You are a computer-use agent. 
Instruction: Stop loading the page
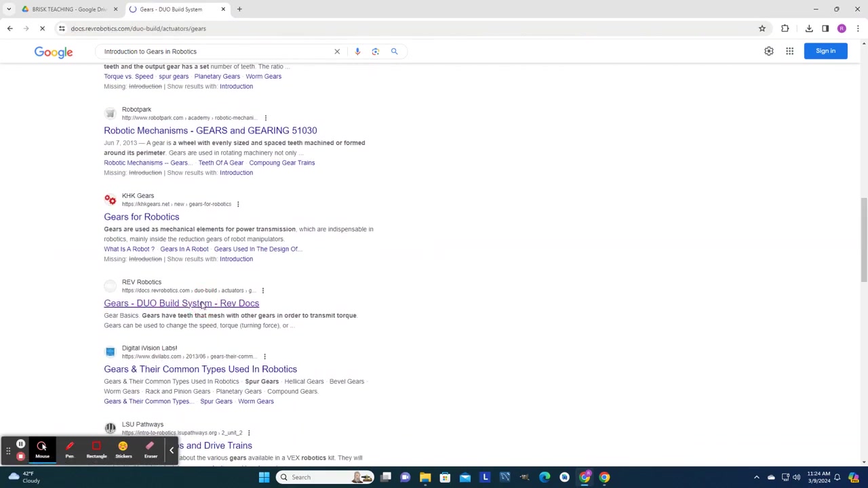[42, 28]
